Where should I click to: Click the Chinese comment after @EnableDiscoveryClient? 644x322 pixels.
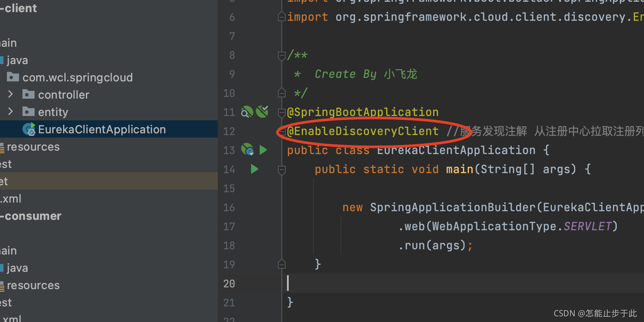pyautogui.click(x=545, y=131)
